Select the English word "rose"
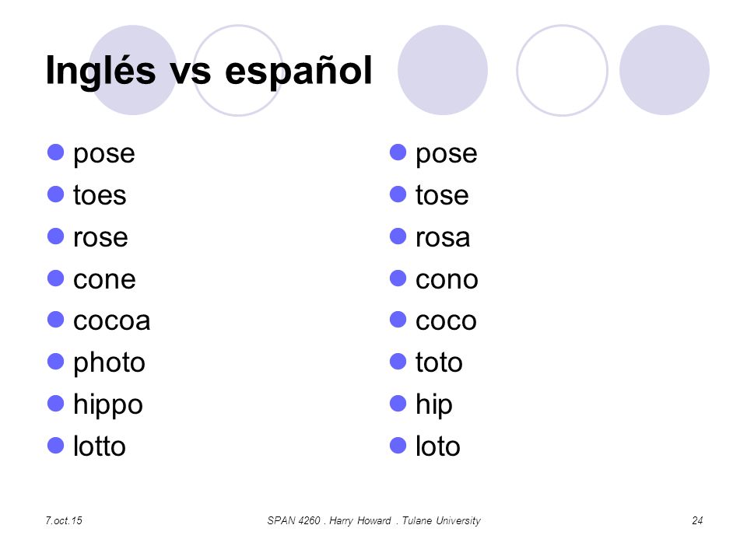 (100, 238)
